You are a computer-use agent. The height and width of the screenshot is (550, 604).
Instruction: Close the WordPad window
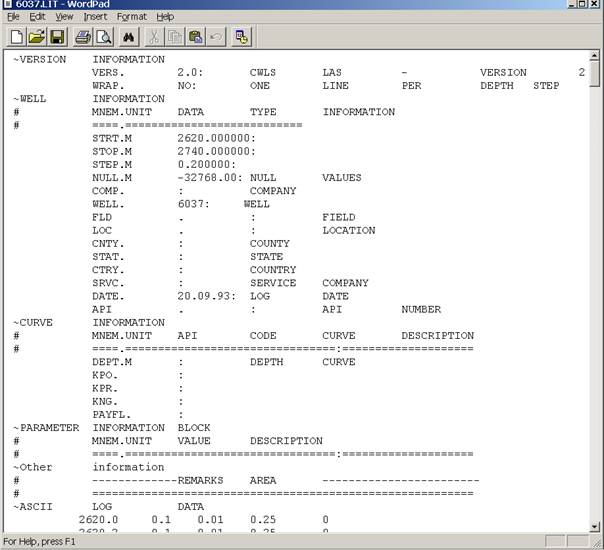coord(594,4)
